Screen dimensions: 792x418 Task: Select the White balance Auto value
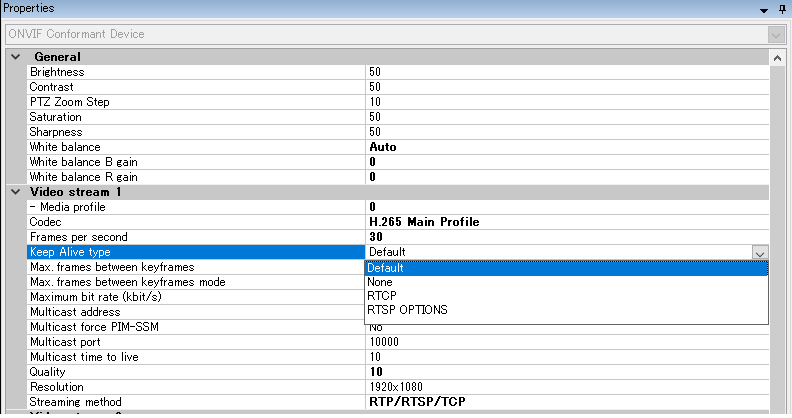click(566, 147)
